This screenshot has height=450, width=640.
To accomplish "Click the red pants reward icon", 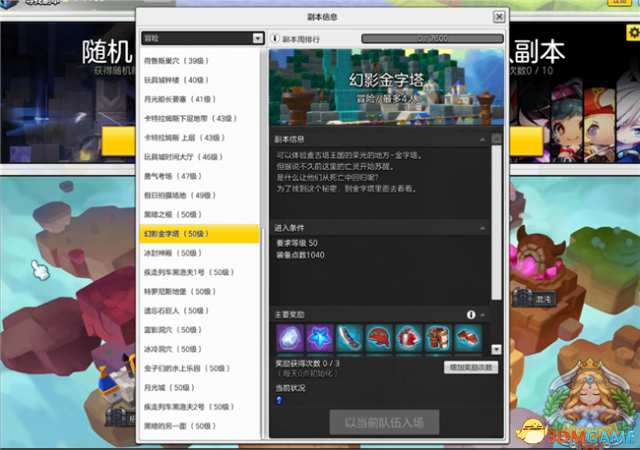I will pyautogui.click(x=438, y=338).
